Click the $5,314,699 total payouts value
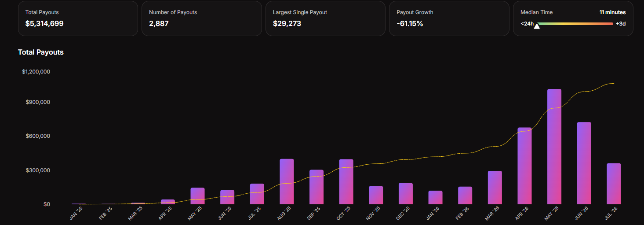The height and width of the screenshot is (225, 644). click(x=44, y=24)
